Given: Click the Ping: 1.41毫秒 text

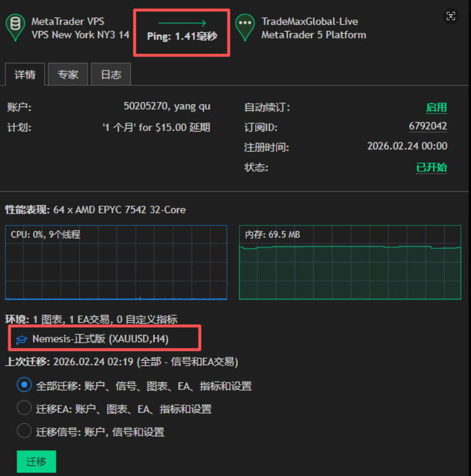Looking at the screenshot, I should coord(182,36).
